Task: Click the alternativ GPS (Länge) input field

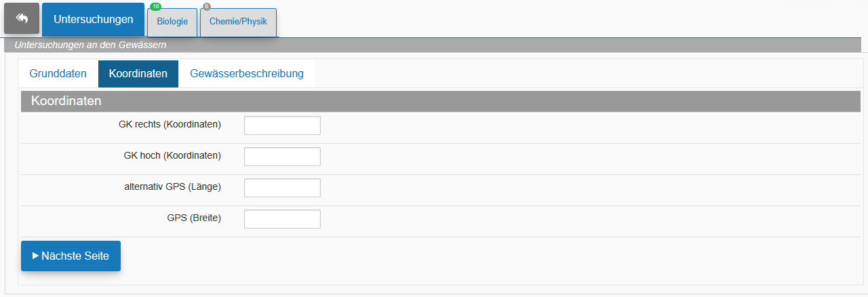Action: tap(282, 188)
